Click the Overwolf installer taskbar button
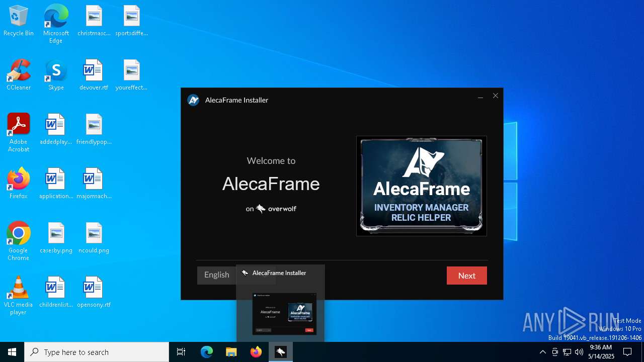The height and width of the screenshot is (362, 644). pos(281,352)
